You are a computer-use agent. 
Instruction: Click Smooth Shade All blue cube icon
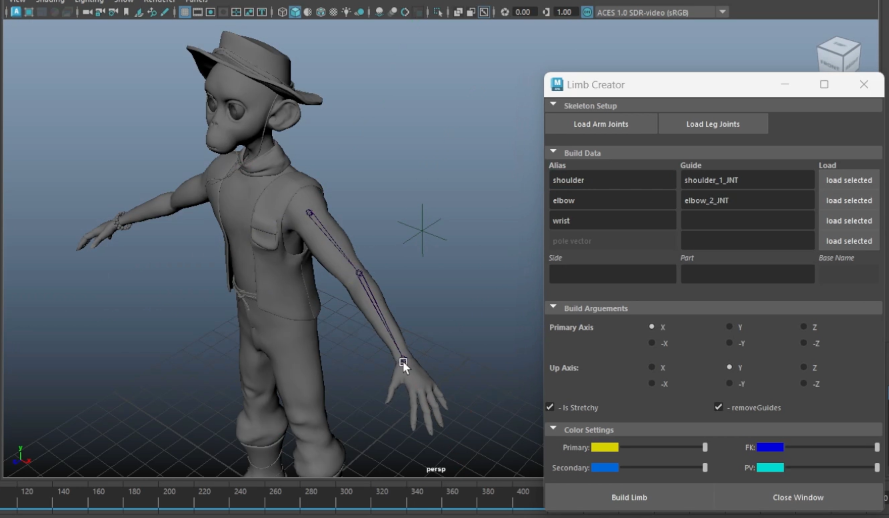[295, 12]
